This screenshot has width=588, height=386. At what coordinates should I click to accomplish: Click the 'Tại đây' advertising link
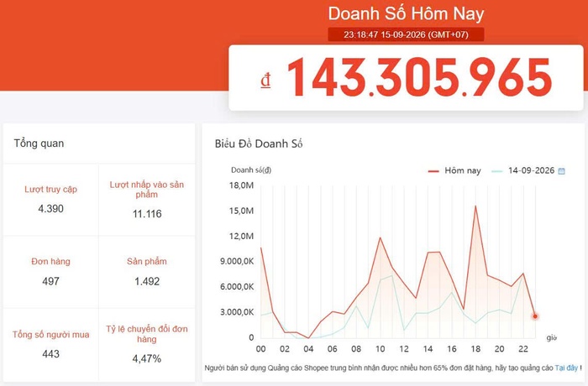tap(566, 368)
